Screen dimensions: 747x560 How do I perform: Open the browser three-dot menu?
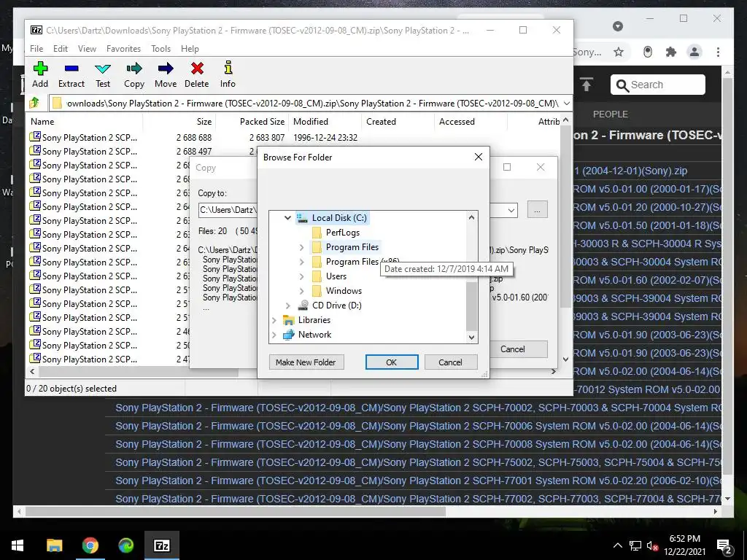pos(718,52)
